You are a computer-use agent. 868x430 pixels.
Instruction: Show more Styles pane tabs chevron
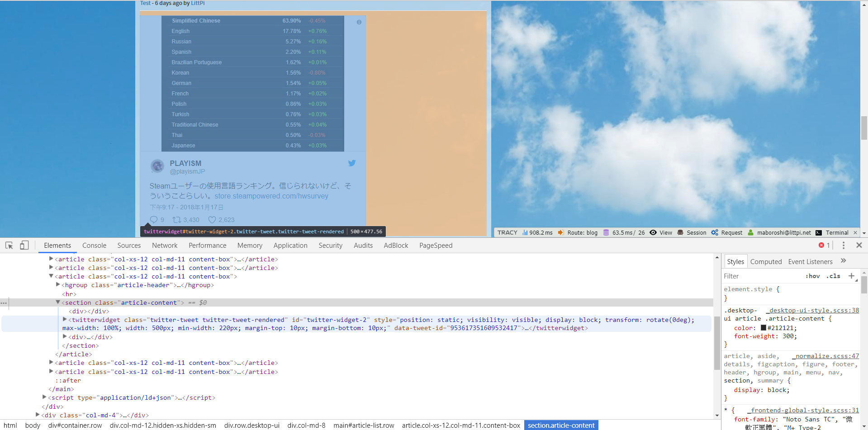pyautogui.click(x=844, y=261)
